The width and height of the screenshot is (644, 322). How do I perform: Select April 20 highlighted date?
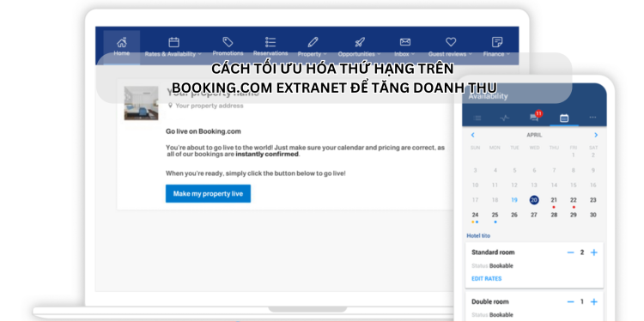(x=534, y=200)
